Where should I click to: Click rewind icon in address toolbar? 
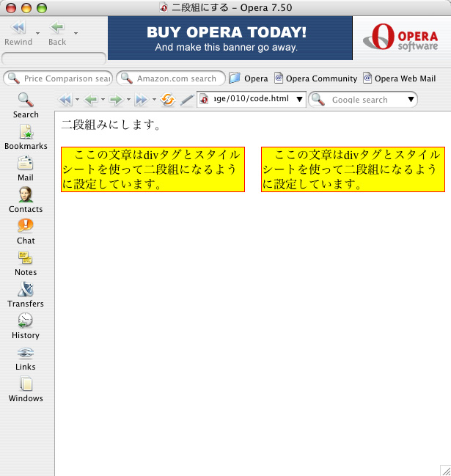click(x=65, y=99)
